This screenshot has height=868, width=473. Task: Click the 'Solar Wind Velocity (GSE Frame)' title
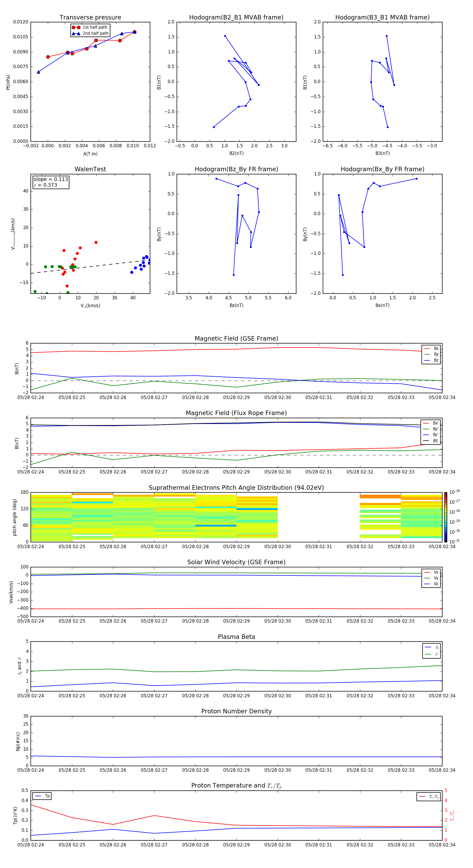236,562
